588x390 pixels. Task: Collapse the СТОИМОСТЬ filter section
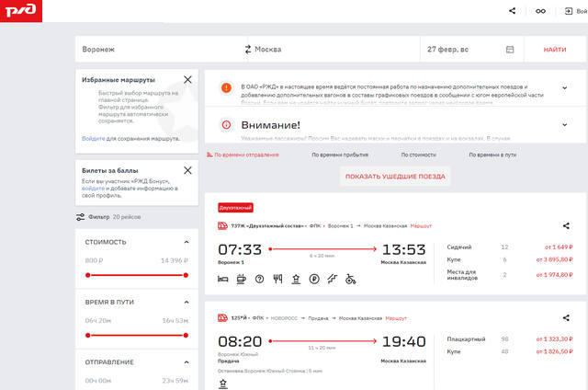(187, 242)
